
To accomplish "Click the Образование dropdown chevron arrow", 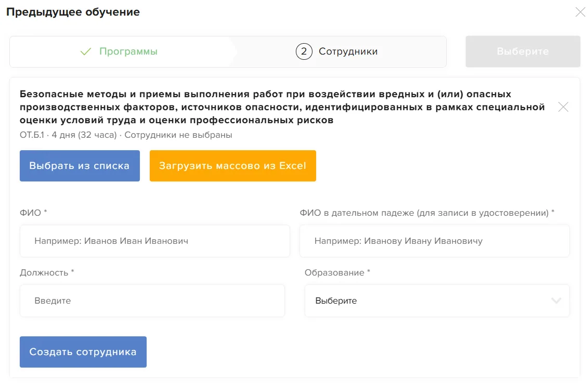I will tap(556, 300).
